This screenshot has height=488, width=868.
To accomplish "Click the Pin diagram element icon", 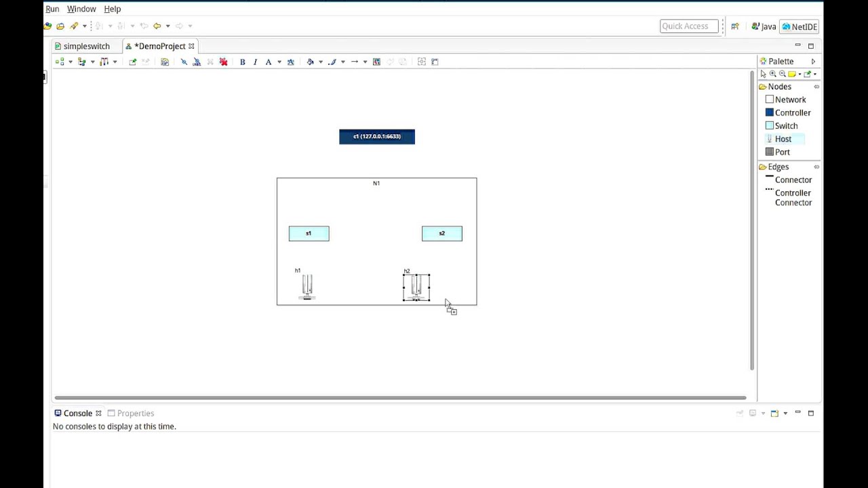I will click(x=133, y=62).
